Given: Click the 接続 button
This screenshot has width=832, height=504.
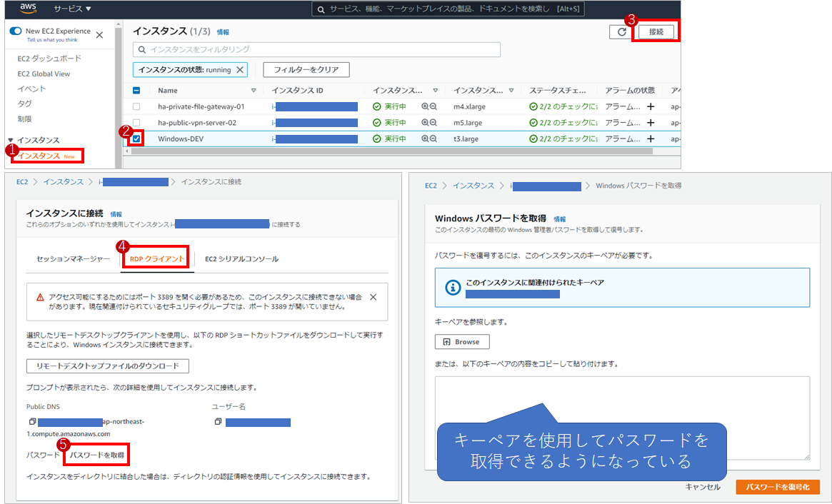Looking at the screenshot, I should 656,32.
